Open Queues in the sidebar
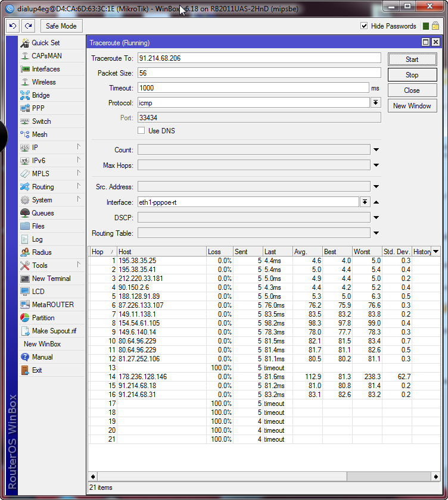This screenshot has height=500, width=448. 42,213
